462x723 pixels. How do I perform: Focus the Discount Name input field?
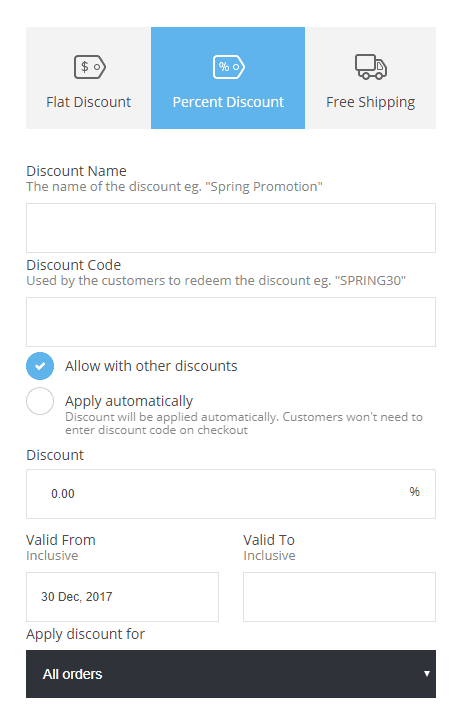point(231,228)
